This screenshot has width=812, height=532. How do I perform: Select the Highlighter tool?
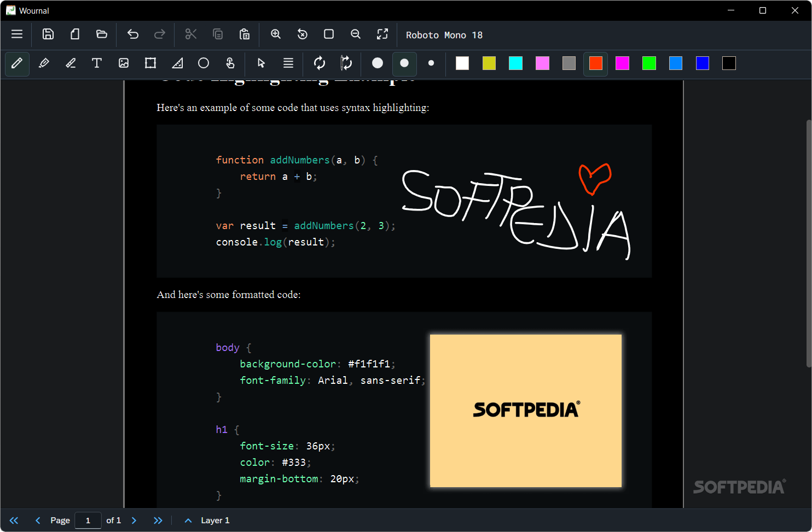click(x=44, y=63)
